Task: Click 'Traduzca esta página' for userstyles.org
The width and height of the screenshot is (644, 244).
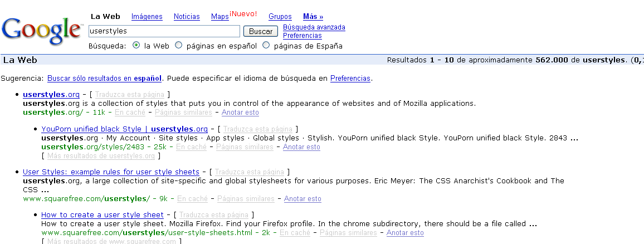Action: [130, 95]
